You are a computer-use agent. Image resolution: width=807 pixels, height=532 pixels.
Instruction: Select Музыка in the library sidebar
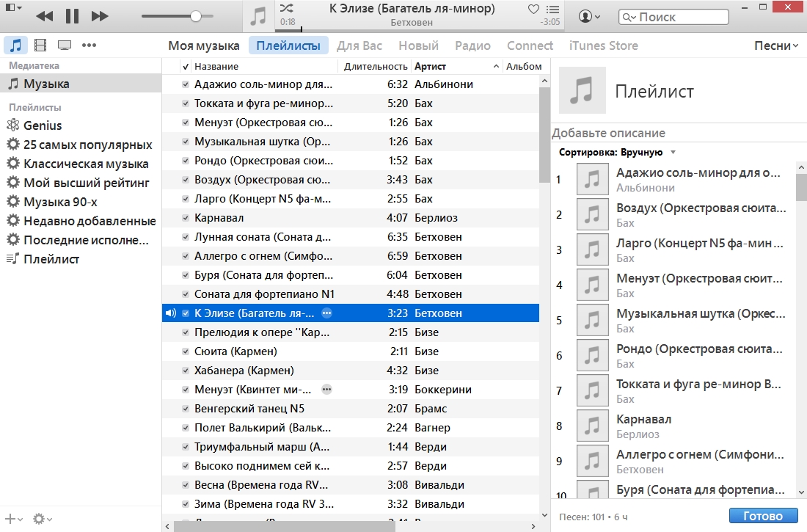coord(81,84)
